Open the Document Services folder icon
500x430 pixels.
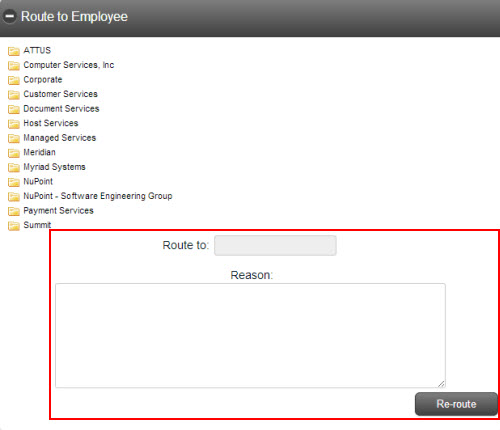click(x=14, y=109)
